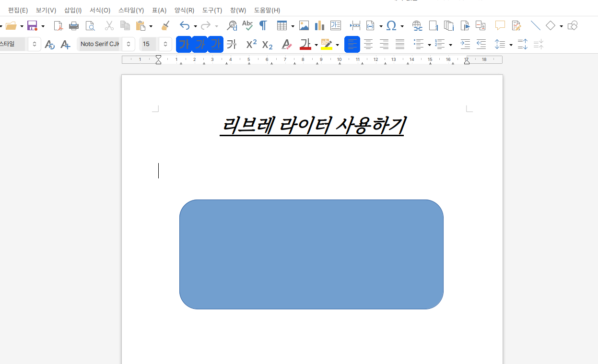
Task: Toggle Underline formatting off
Action: click(215, 45)
